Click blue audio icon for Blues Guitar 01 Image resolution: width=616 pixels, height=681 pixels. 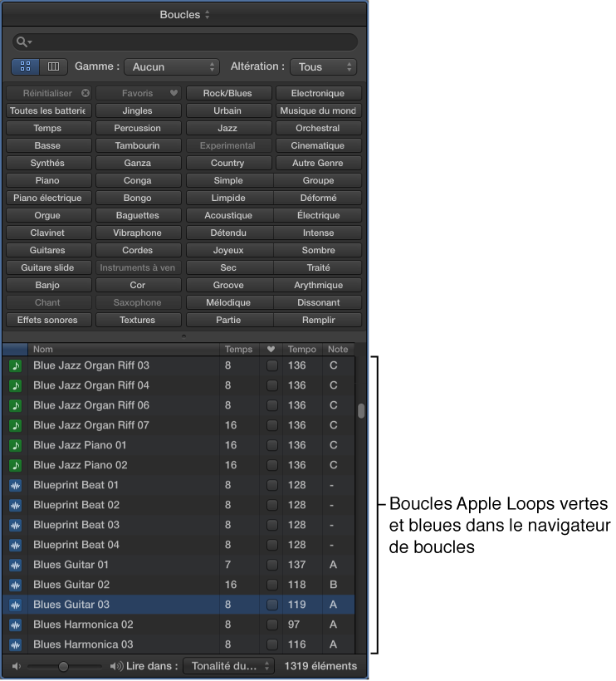pyautogui.click(x=16, y=566)
